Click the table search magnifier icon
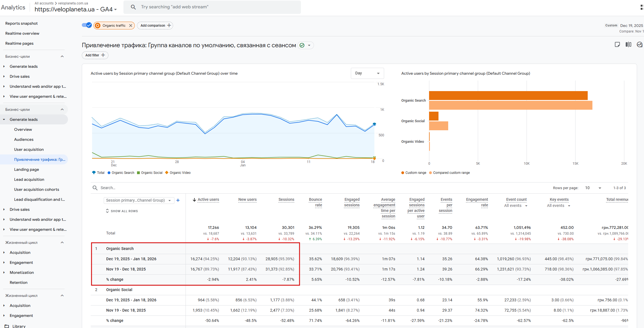The image size is (644, 328). (95, 188)
